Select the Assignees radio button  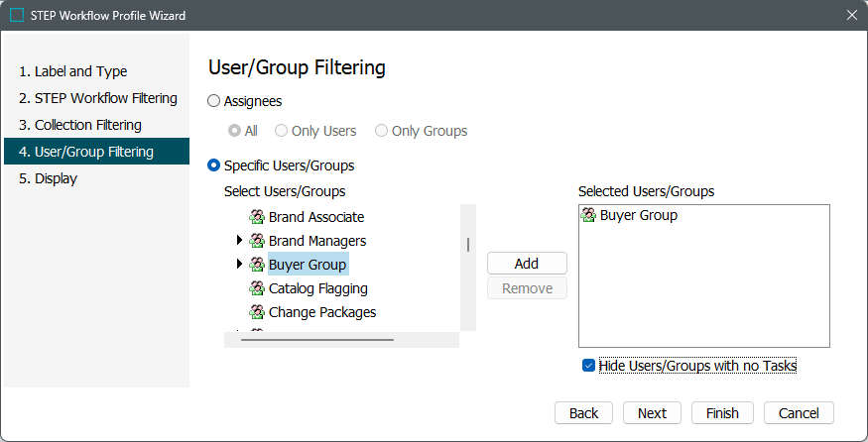(214, 101)
